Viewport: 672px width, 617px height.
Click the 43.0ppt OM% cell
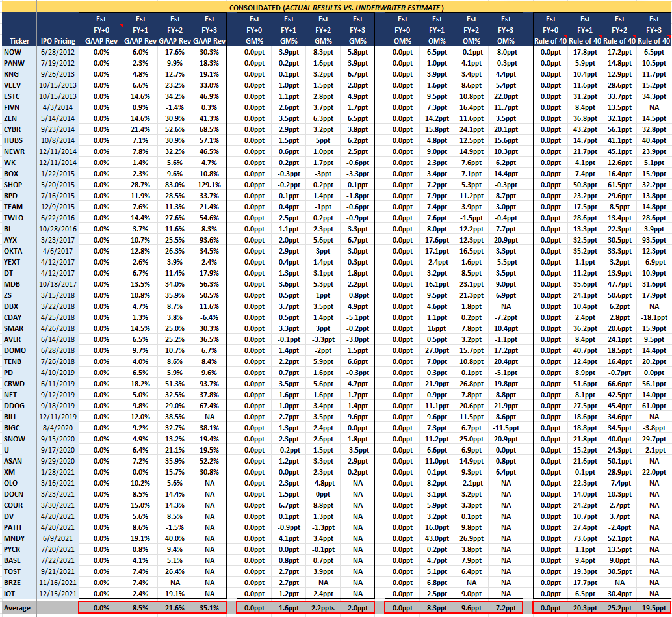(x=437, y=538)
